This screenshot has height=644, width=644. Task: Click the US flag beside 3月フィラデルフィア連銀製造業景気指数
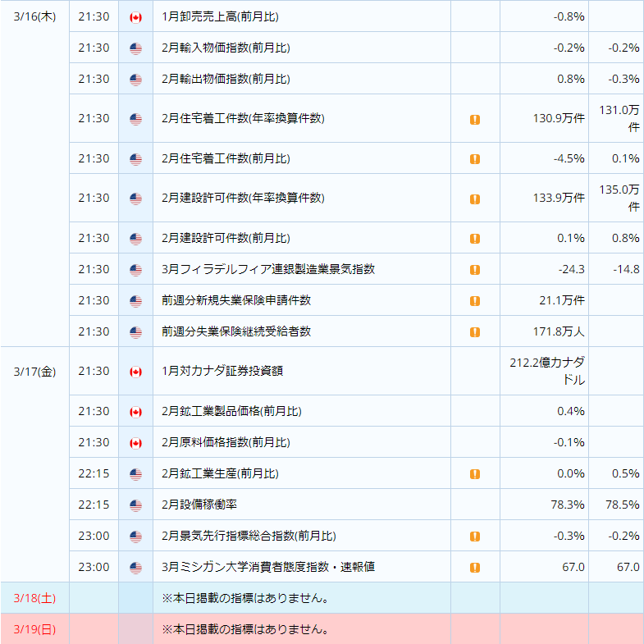coord(135,270)
